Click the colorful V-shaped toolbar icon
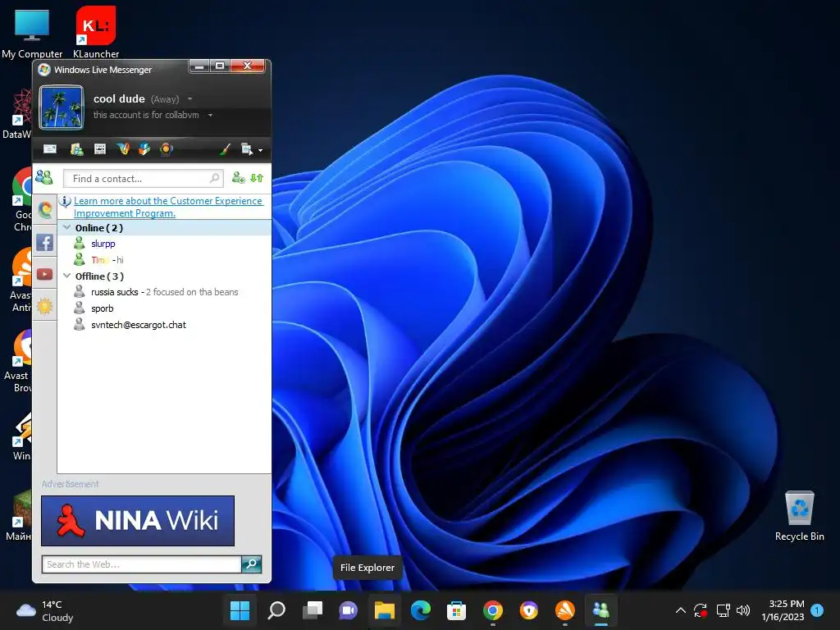Viewport: 840px width, 630px height. 123,149
